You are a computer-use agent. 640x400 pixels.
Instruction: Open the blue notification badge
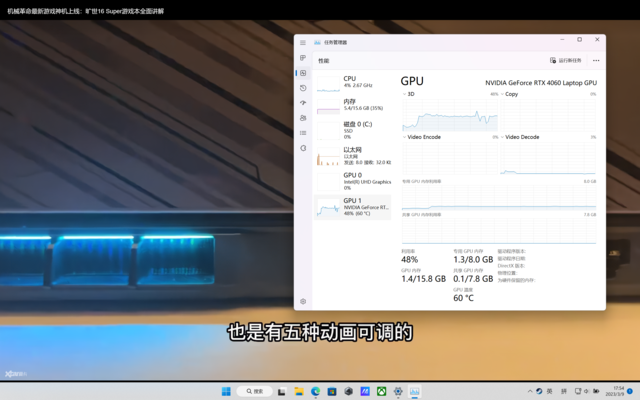(630, 391)
